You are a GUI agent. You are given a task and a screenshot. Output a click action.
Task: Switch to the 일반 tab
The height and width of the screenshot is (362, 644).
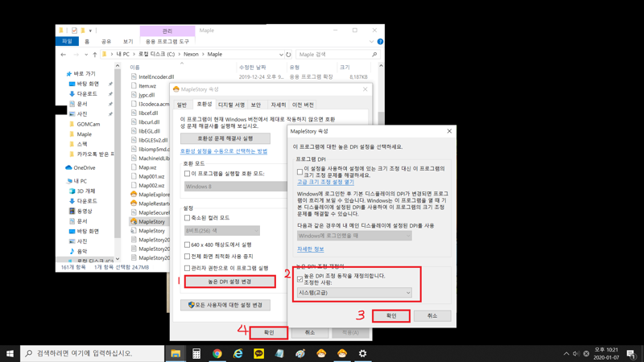pyautogui.click(x=182, y=105)
